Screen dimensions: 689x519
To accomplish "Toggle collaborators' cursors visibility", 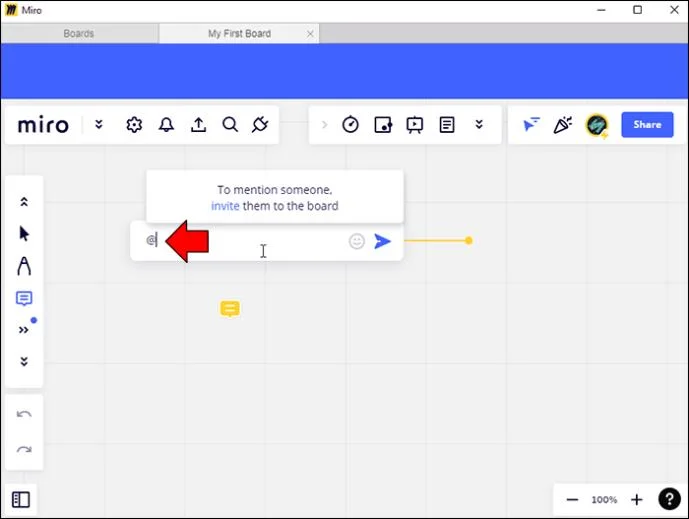I will click(531, 125).
